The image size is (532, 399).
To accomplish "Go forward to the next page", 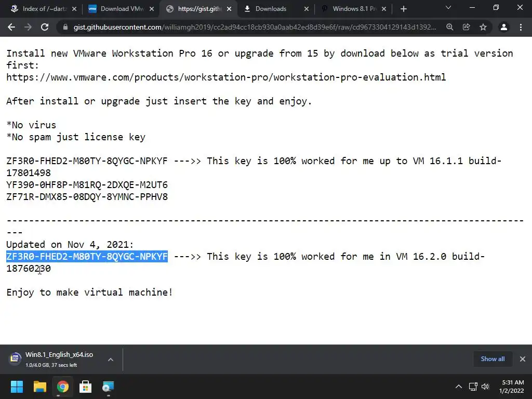I will click(28, 27).
